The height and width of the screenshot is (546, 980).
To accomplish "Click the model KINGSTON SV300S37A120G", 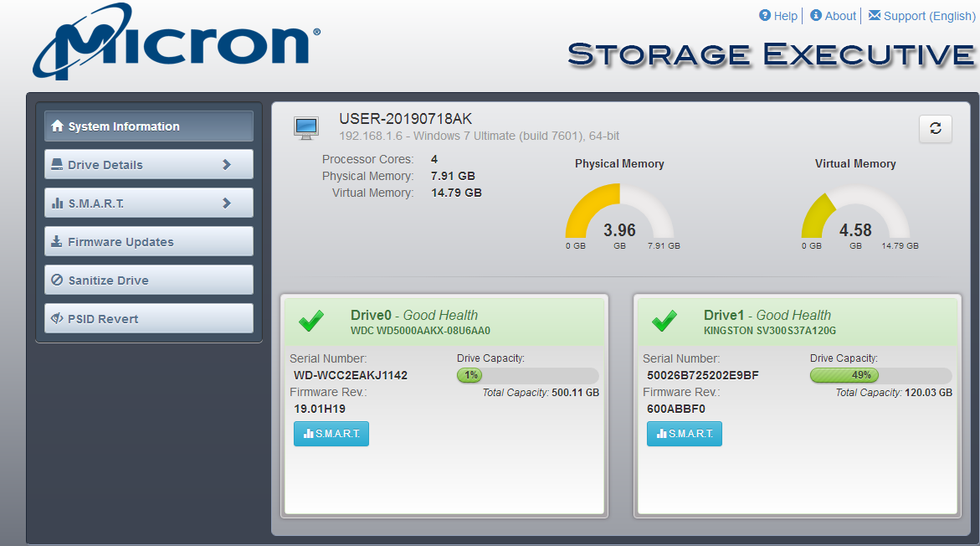I will [770, 331].
